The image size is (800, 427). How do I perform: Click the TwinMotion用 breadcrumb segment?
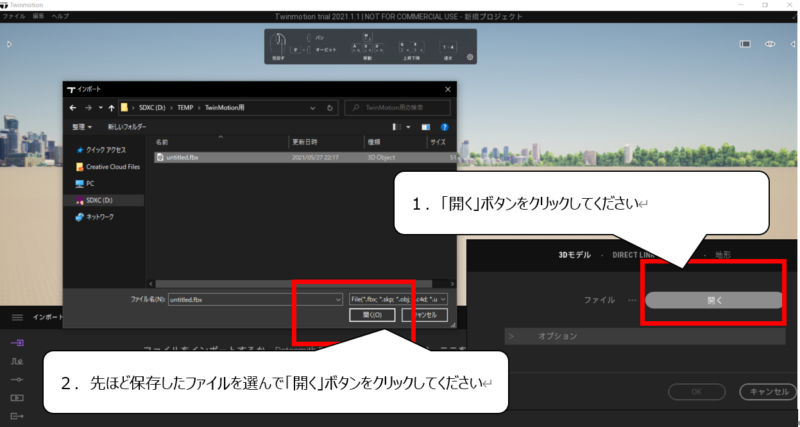tap(225, 108)
